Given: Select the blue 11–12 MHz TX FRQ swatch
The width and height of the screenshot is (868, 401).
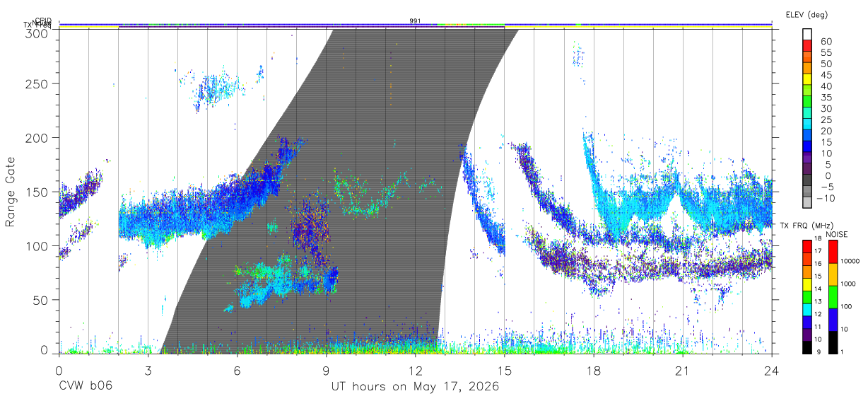Looking at the screenshot, I should coord(807,321).
